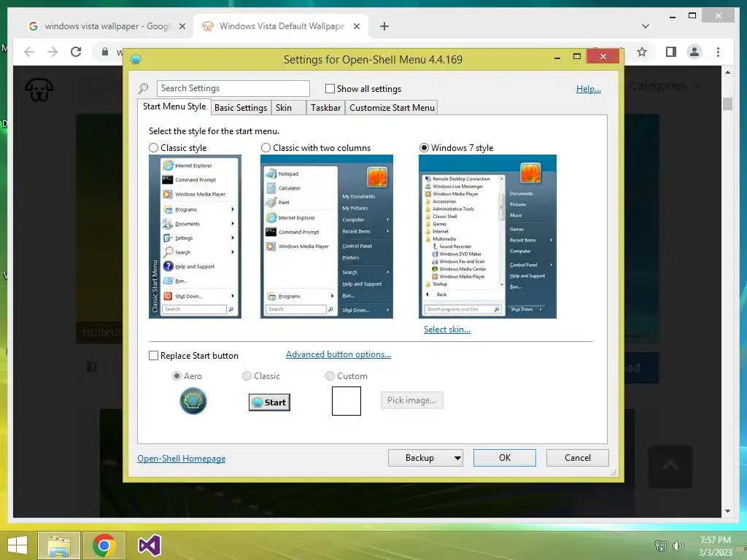Click the lock icon in the address bar
The height and width of the screenshot is (560, 747).
coord(105,52)
